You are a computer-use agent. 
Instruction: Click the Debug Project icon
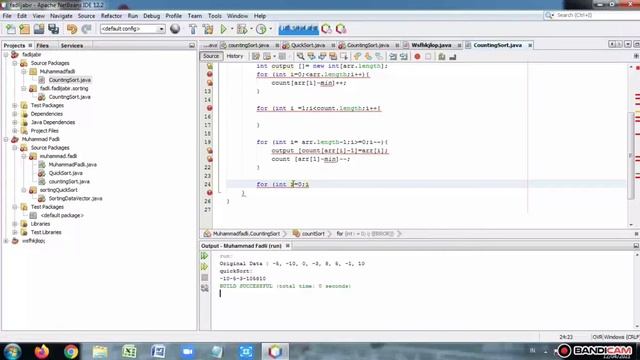point(242,29)
